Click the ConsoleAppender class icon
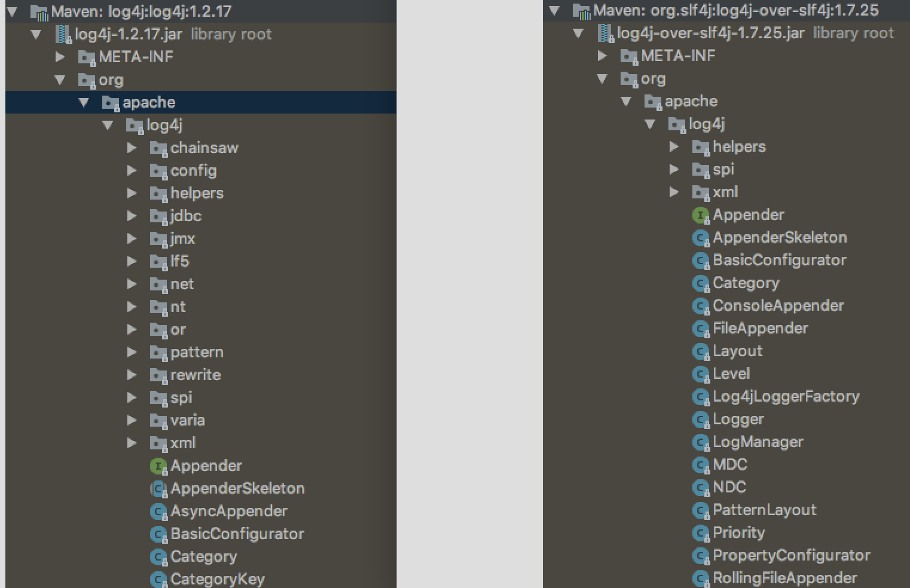910x588 pixels. click(x=701, y=306)
